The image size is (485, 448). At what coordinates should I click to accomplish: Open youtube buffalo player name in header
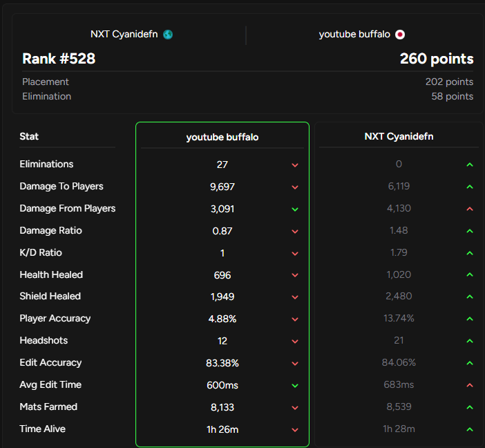pyautogui.click(x=354, y=34)
